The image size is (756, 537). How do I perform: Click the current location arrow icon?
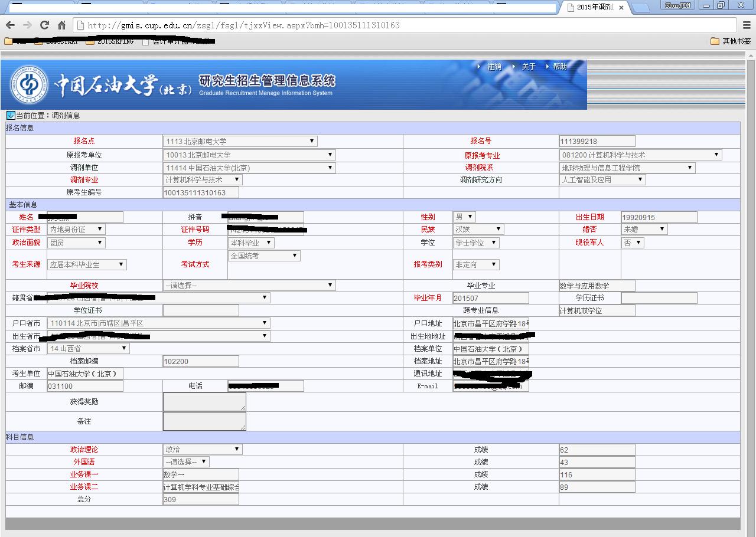(x=11, y=115)
